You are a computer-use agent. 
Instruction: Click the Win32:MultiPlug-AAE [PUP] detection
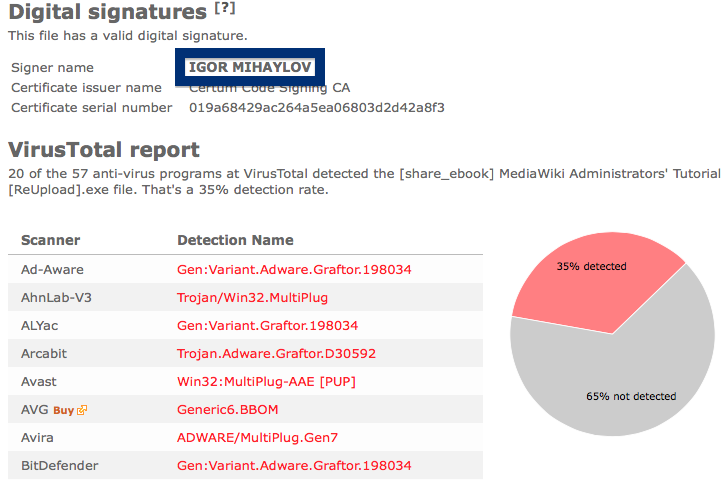[266, 381]
